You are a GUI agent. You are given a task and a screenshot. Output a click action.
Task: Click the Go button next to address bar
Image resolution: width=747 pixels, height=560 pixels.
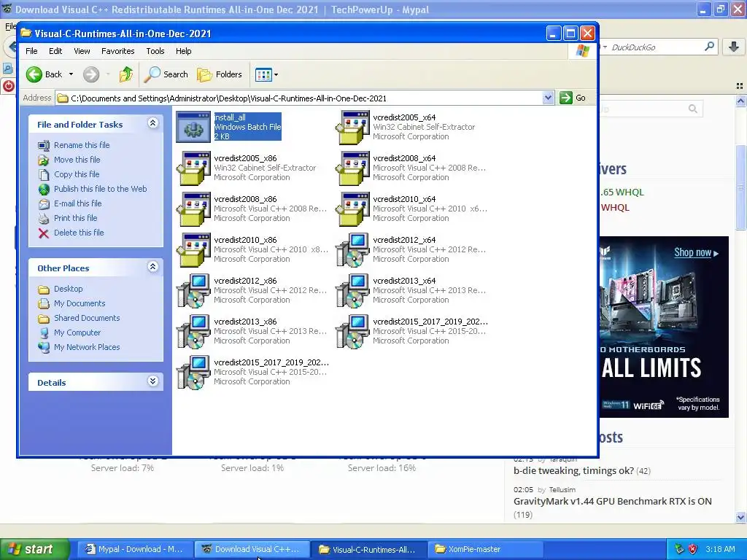(573, 98)
